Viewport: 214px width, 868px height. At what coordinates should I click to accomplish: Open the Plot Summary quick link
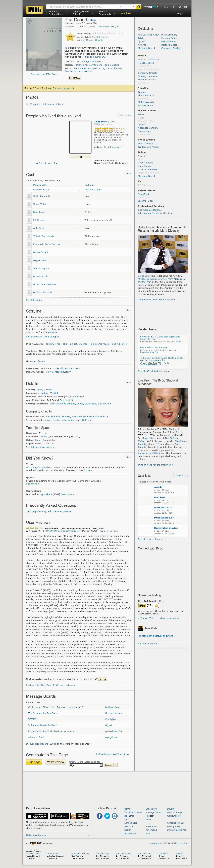(169, 35)
